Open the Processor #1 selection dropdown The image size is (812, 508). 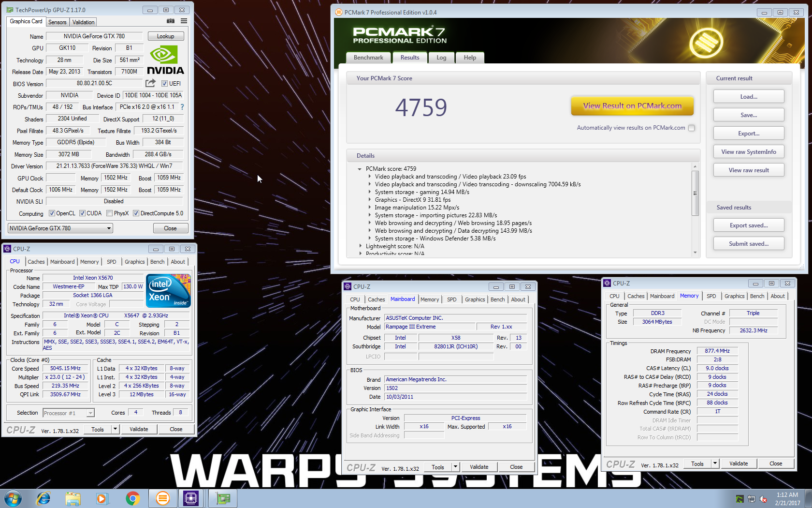click(x=69, y=413)
